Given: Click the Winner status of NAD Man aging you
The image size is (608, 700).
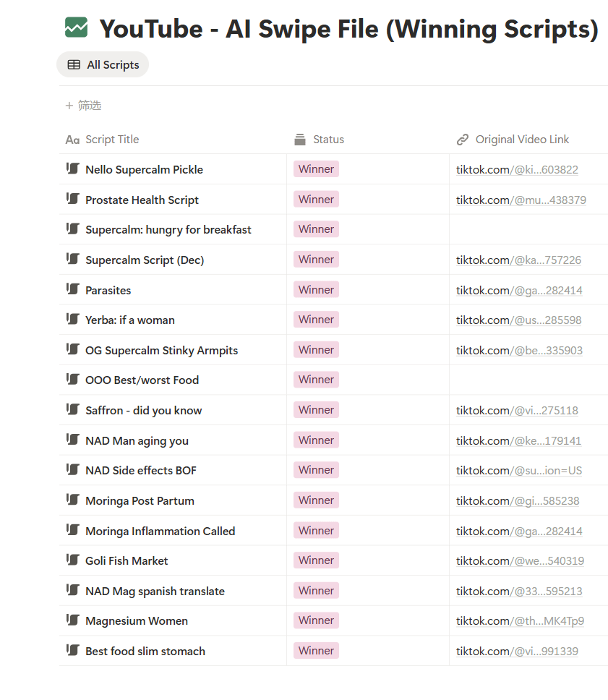Looking at the screenshot, I should coord(316,440).
